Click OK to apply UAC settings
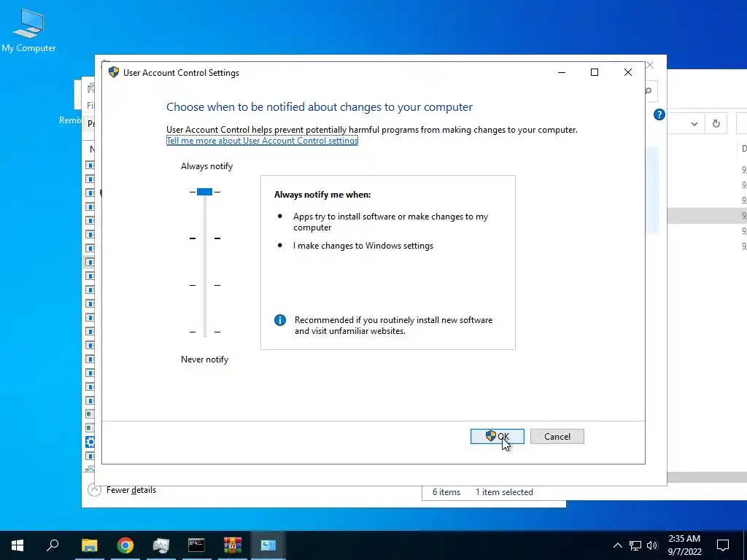This screenshot has width=747, height=560. [x=497, y=436]
